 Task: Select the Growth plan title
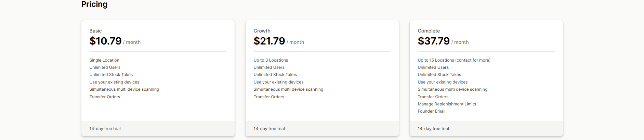pyautogui.click(x=262, y=31)
